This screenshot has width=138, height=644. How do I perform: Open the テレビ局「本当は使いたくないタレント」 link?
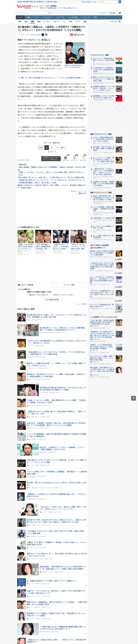[x=51, y=78]
